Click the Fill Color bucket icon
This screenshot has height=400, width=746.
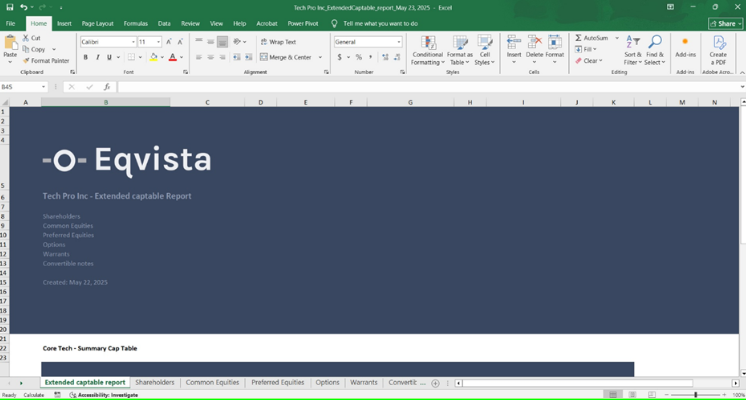(x=154, y=57)
